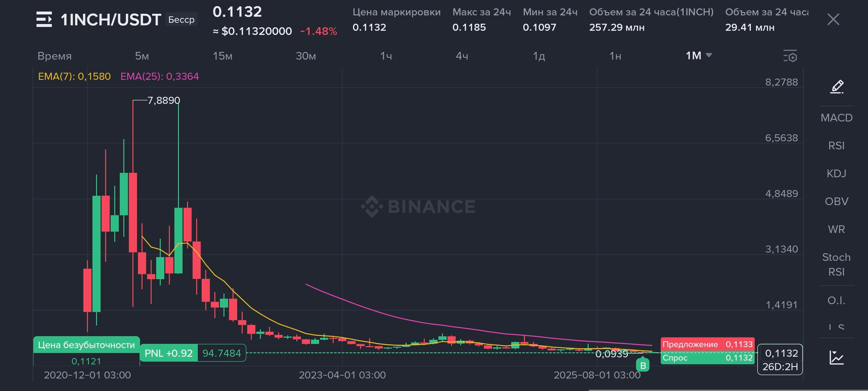This screenshot has width=868, height=391.
Task: Toggle the KDJ indicator
Action: 836,173
